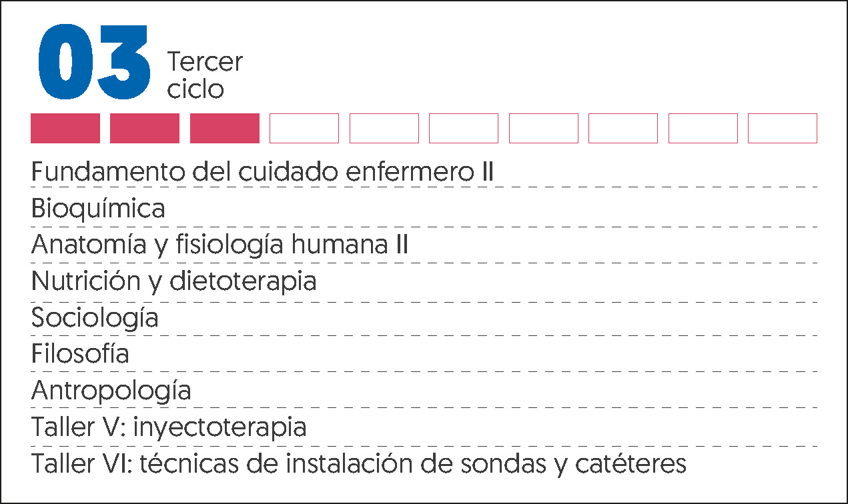Select the Tercer ciclo heading

pos(205,75)
